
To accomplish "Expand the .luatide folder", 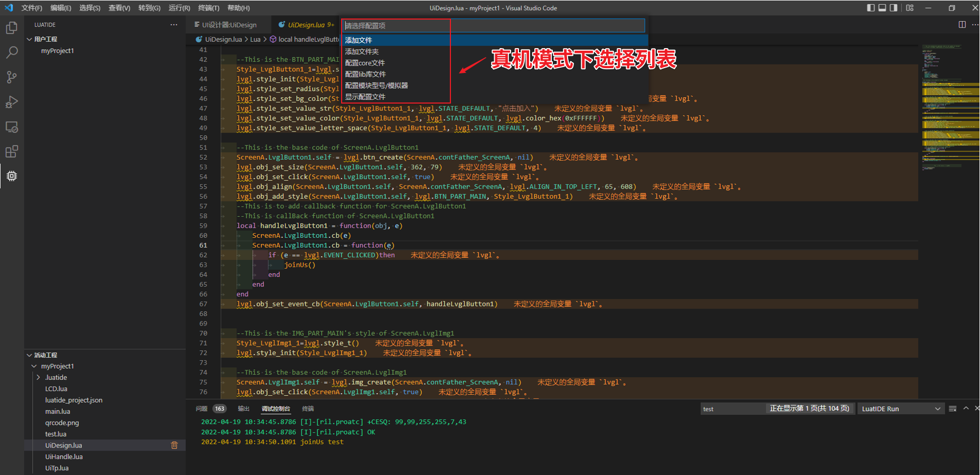I will tap(39, 378).
